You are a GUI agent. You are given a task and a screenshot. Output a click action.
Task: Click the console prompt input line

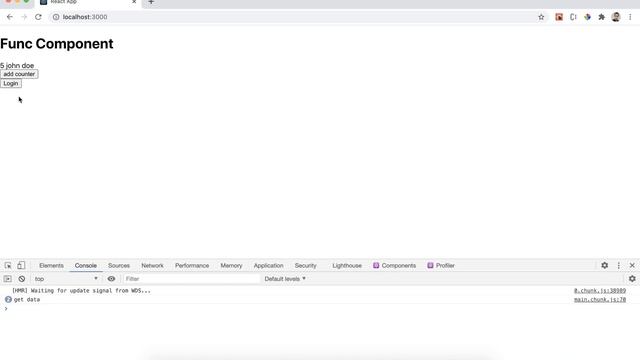(320, 309)
